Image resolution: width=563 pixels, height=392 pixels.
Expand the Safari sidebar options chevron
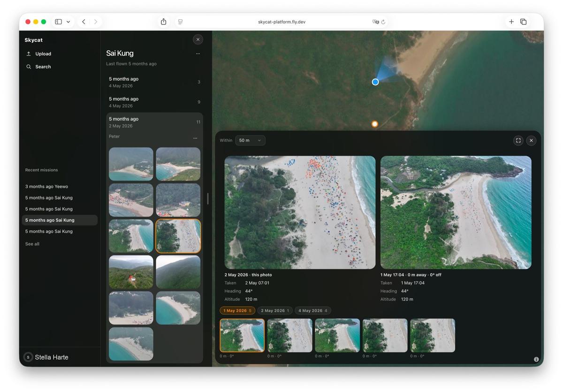pos(68,22)
